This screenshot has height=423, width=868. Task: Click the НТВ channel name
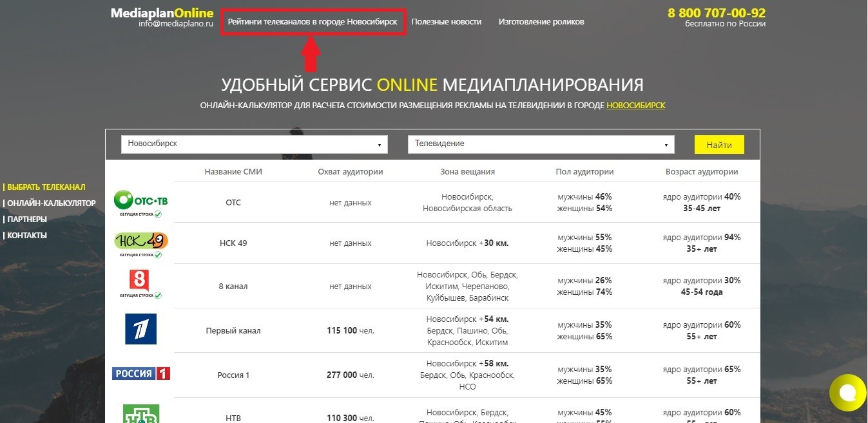click(233, 418)
